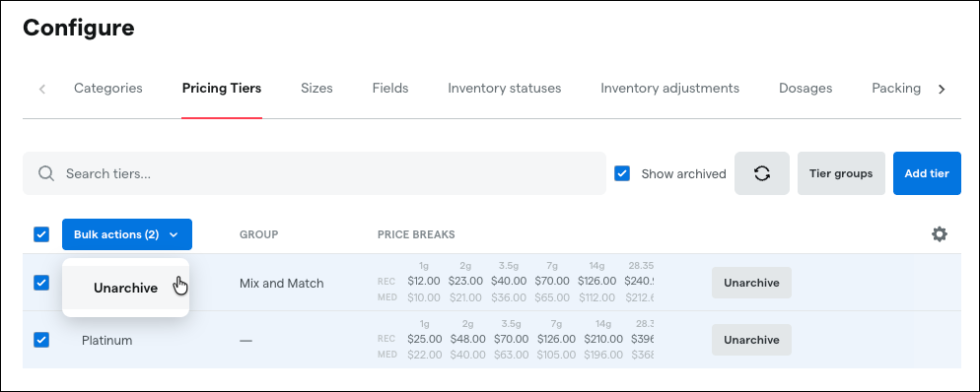Click the $210.00 price in Platinum row
980x392 pixels.
pos(603,339)
